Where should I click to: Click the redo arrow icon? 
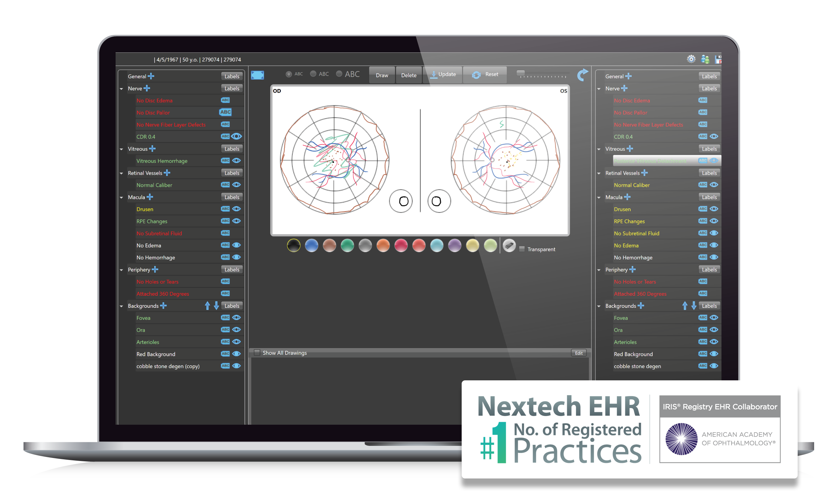pyautogui.click(x=583, y=75)
